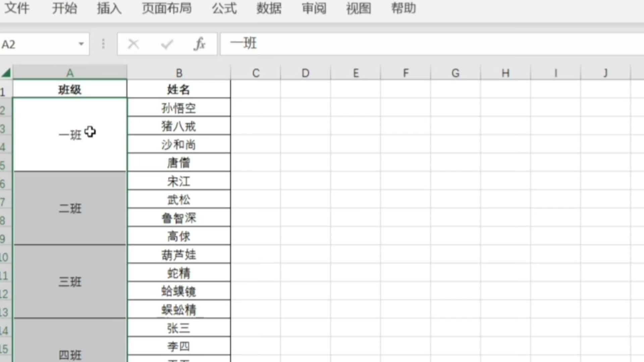Select column H header
Image resolution: width=644 pixels, height=362 pixels.
(505, 73)
